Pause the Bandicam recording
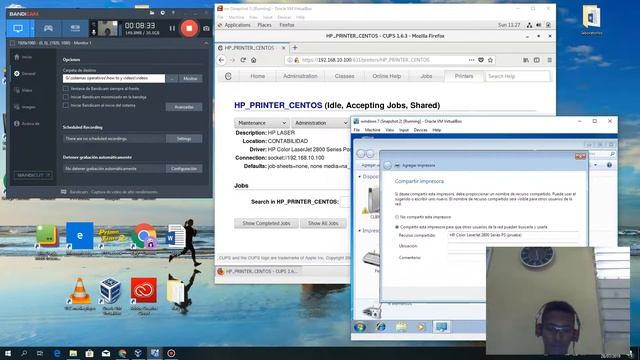This screenshot has width=640, height=360. (x=172, y=29)
